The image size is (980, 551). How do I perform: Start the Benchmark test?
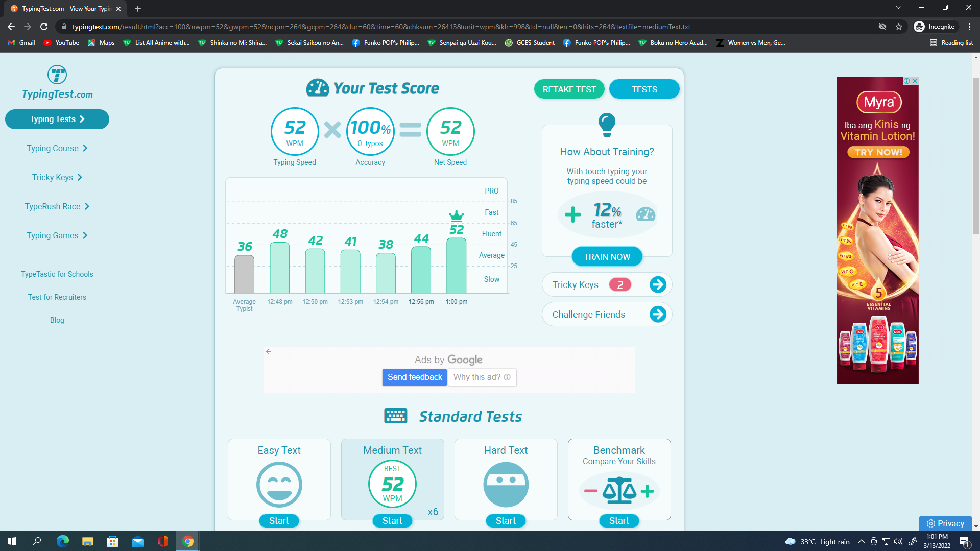click(x=619, y=521)
